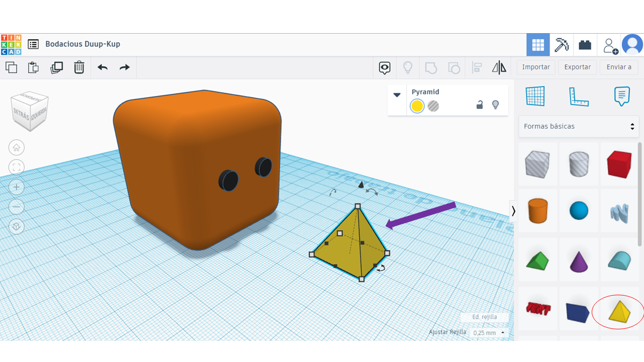Image resolution: width=644 pixels, height=362 pixels.
Task: Fit all shapes in view
Action: 17,167
